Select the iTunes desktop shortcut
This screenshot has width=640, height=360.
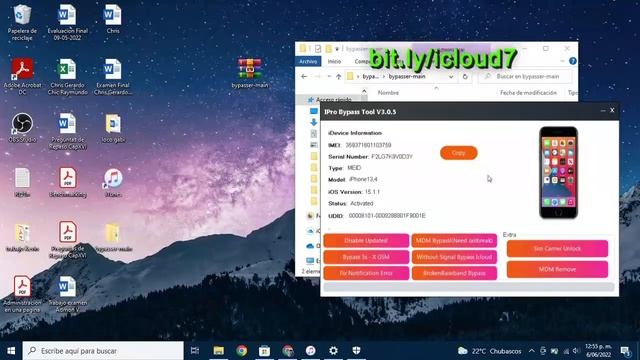113,182
